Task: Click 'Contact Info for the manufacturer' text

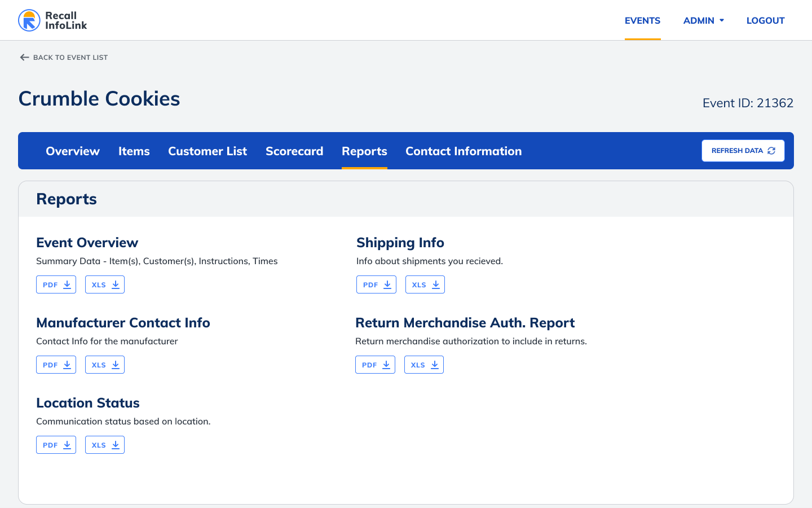Action: (x=107, y=341)
